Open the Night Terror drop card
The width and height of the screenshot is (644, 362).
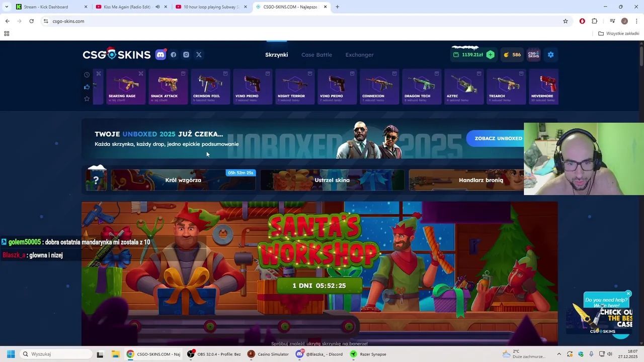[x=295, y=86]
